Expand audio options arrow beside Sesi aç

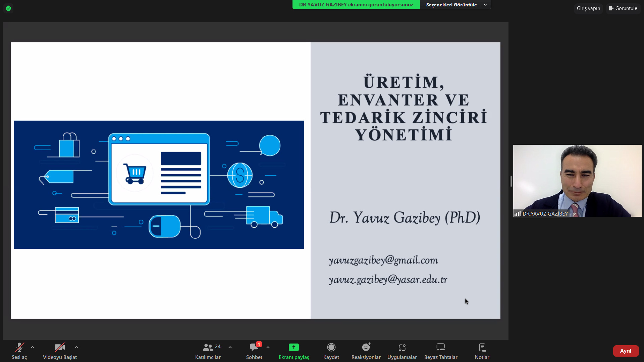[x=33, y=347]
